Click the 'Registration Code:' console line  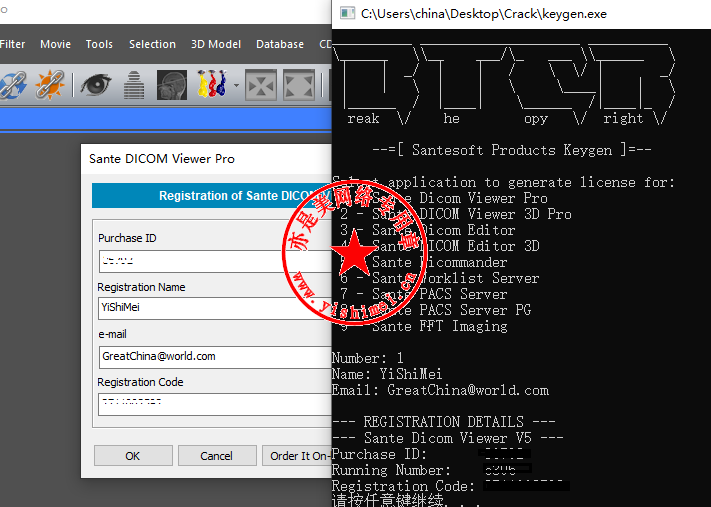451,486
